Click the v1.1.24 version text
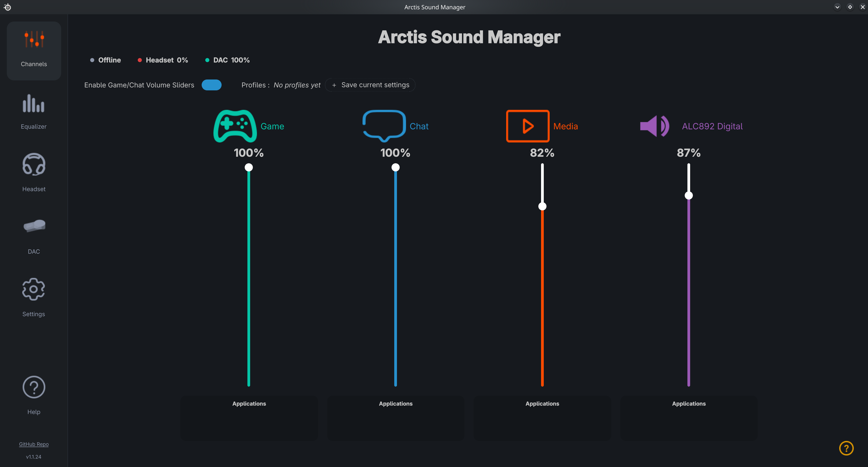The width and height of the screenshot is (868, 467). click(34, 457)
